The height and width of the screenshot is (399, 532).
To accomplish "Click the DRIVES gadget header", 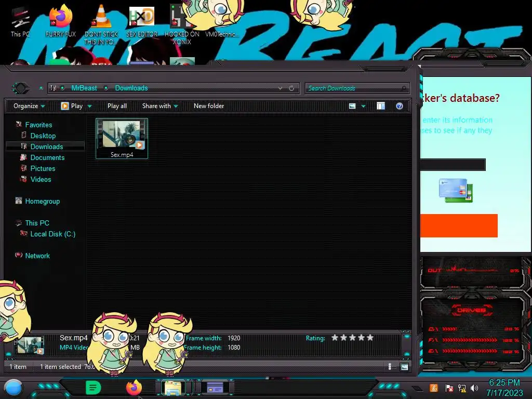I will tap(471, 310).
